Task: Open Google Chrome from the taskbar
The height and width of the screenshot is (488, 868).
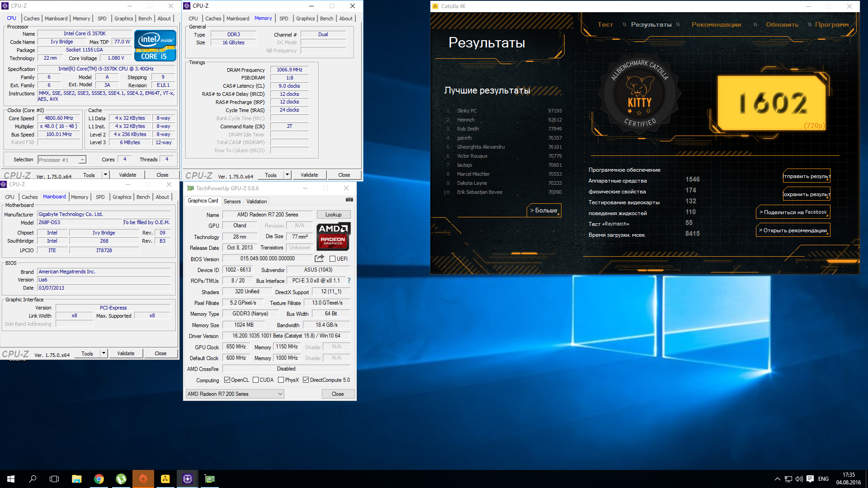Action: pos(99,479)
